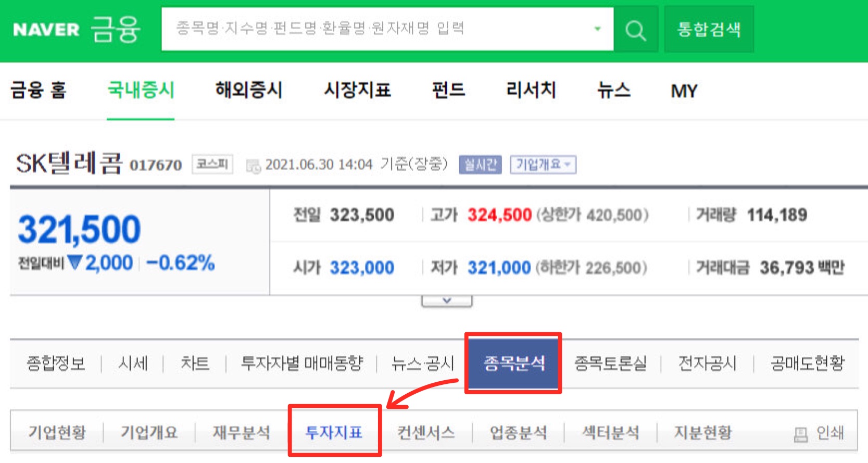Image resolution: width=868 pixels, height=463 pixels.
Task: Open the 뉴스 menu
Action: [x=613, y=90]
